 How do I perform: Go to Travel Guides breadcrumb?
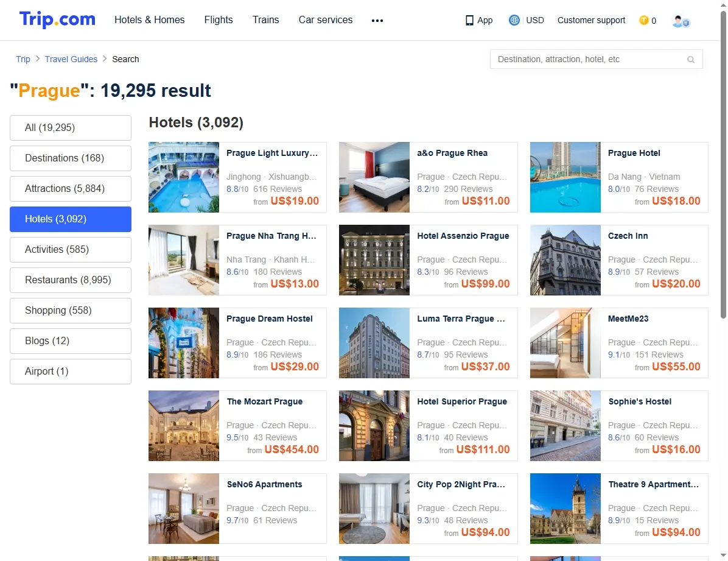pos(71,59)
